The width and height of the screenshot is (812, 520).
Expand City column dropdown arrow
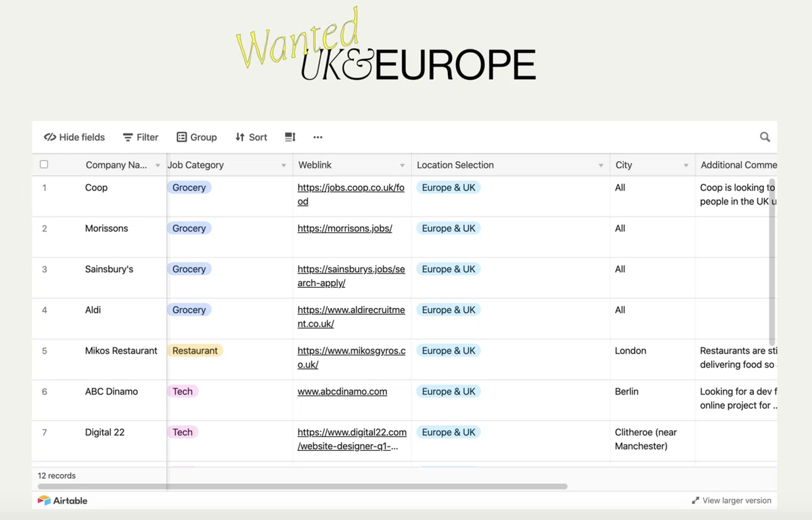click(686, 165)
